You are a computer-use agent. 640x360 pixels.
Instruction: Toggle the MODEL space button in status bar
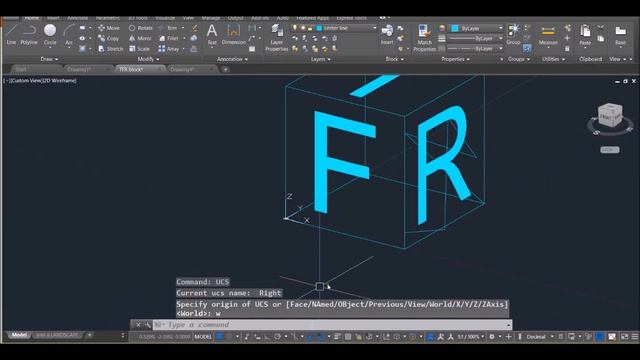coord(203,337)
